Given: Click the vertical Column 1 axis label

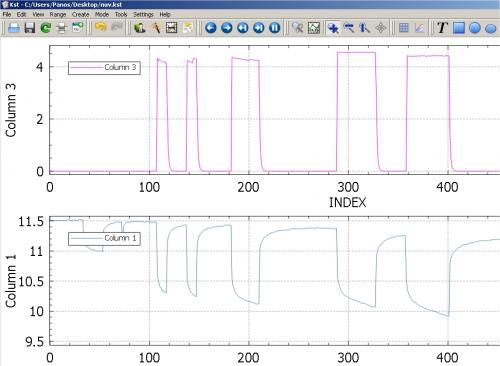Looking at the screenshot, I should click(11, 281).
